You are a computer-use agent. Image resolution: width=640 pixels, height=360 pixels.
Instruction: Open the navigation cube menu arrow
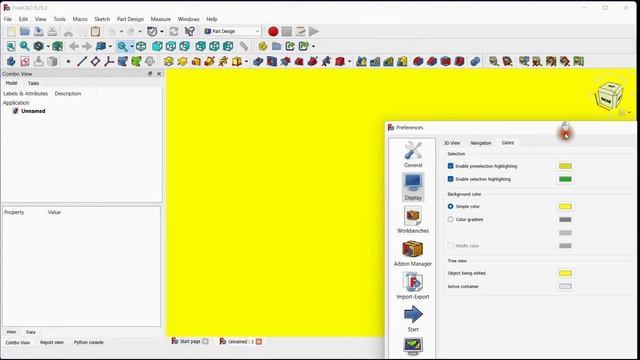click(x=629, y=113)
